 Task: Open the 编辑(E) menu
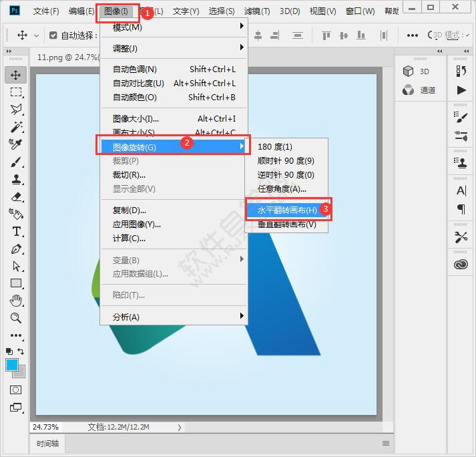point(81,11)
